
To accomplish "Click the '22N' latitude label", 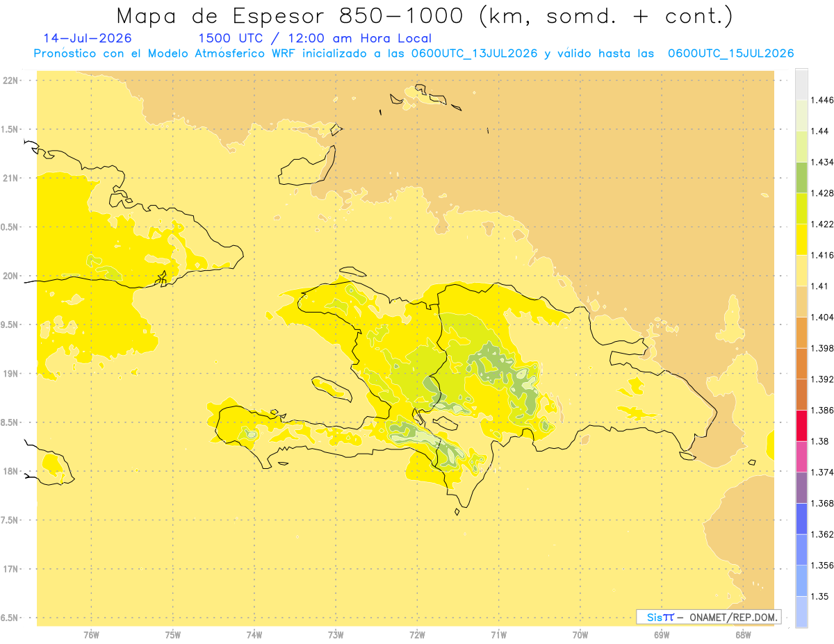I will coord(10,81).
